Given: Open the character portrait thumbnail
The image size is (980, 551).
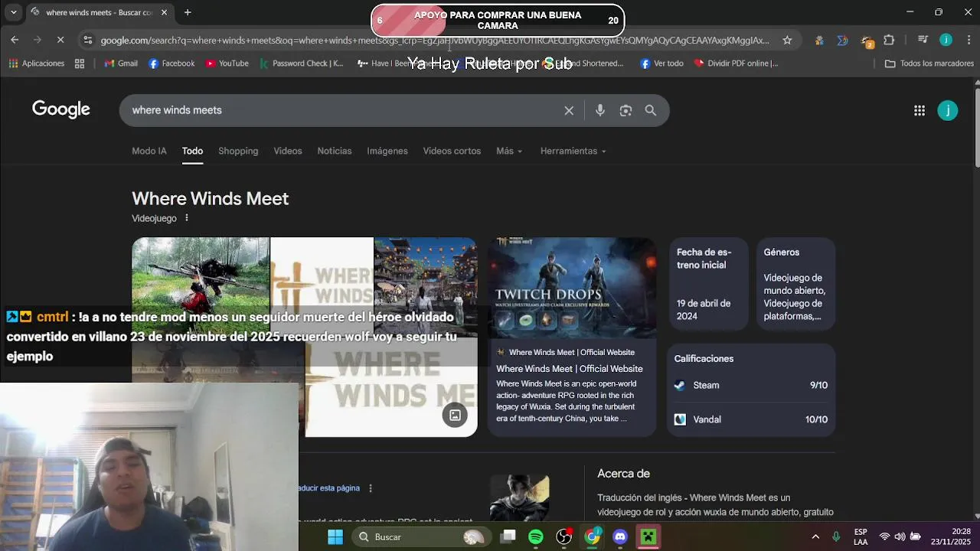Looking at the screenshot, I should pyautogui.click(x=520, y=498).
